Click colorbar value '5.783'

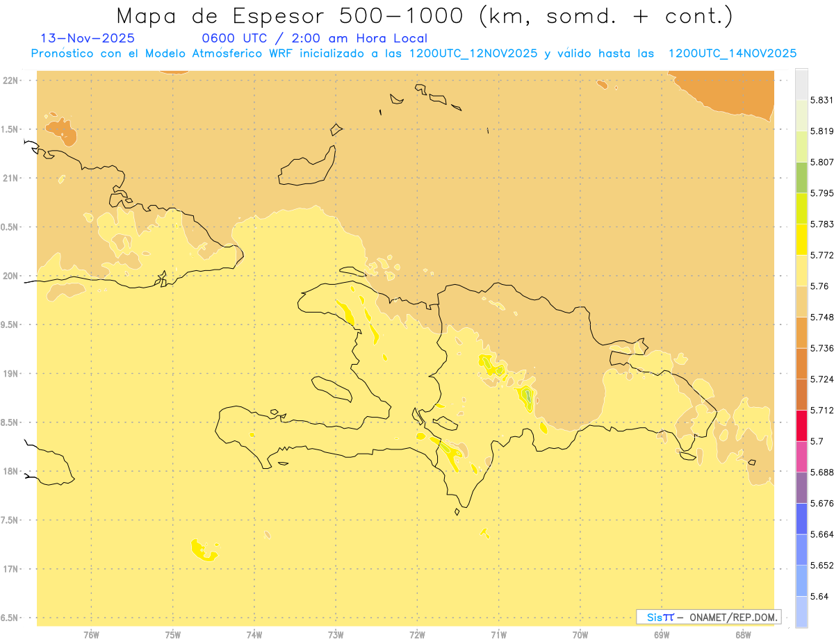(x=822, y=224)
